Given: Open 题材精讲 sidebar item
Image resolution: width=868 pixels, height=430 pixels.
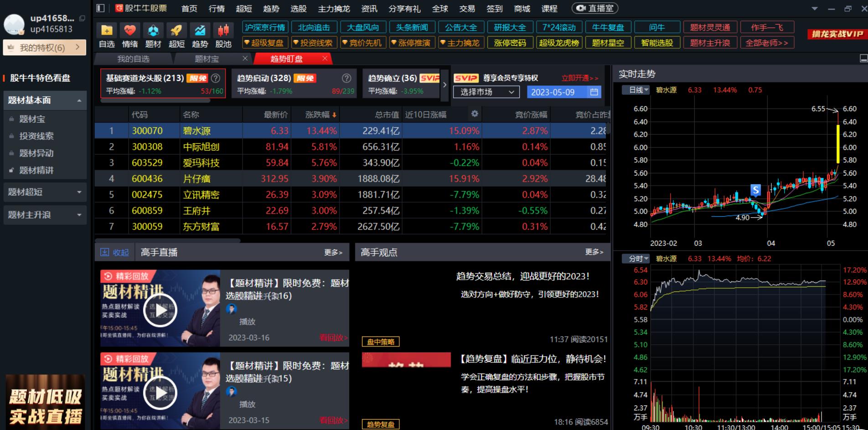Looking at the screenshot, I should [x=36, y=170].
